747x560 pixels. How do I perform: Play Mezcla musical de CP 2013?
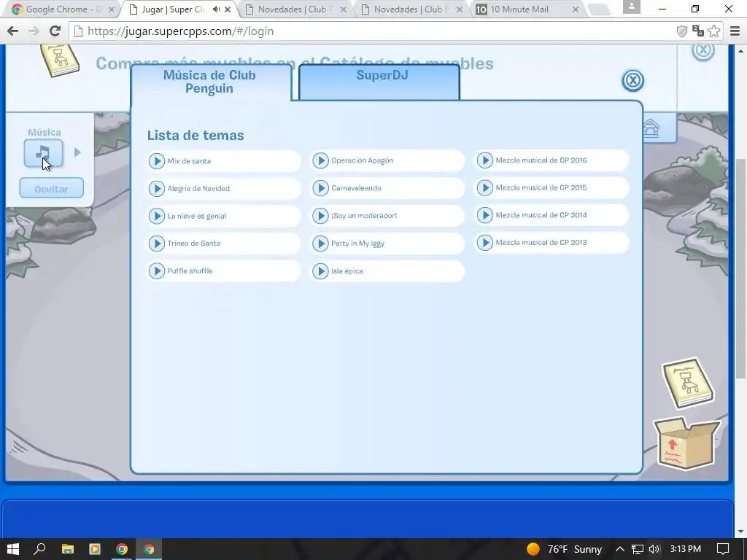point(485,242)
